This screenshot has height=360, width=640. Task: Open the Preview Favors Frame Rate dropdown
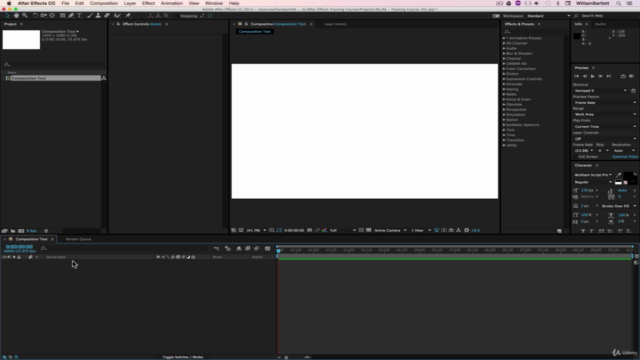[x=605, y=102]
